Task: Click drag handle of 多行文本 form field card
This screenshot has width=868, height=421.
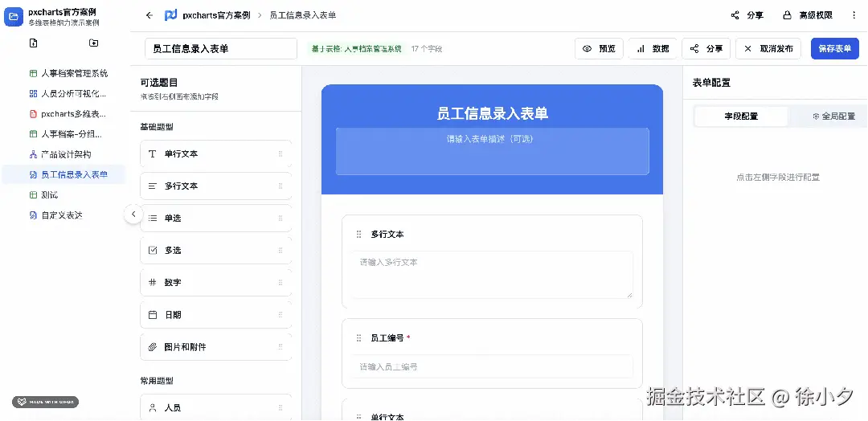Action: (358, 235)
